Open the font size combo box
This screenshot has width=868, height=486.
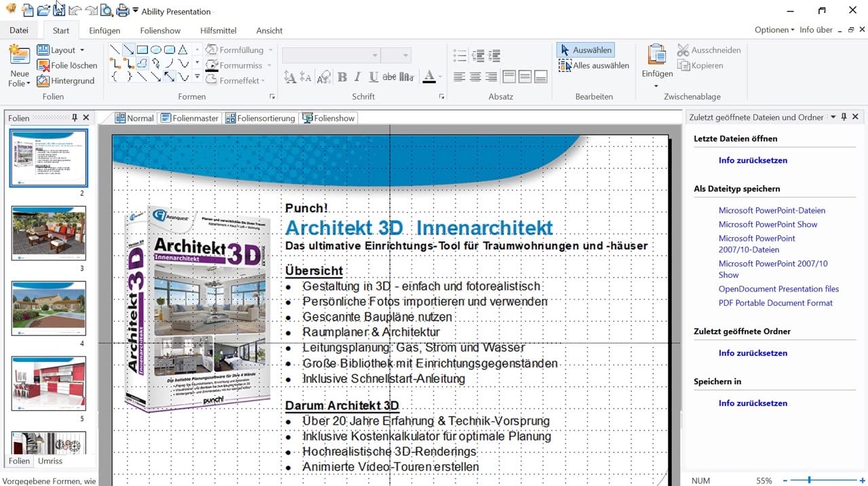(396, 56)
